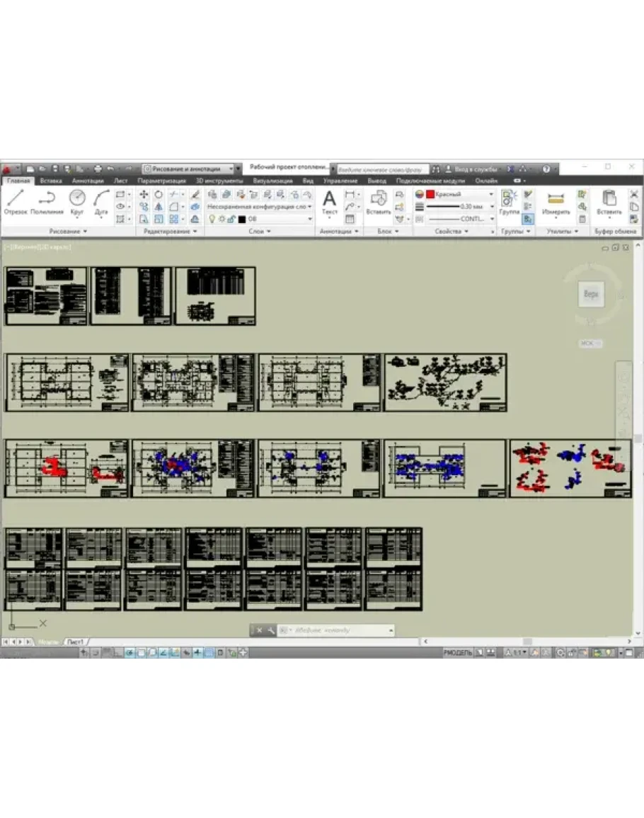Toggle the МОДЕЛЬ space button in status bar
This screenshot has width=644, height=818.
[457, 652]
